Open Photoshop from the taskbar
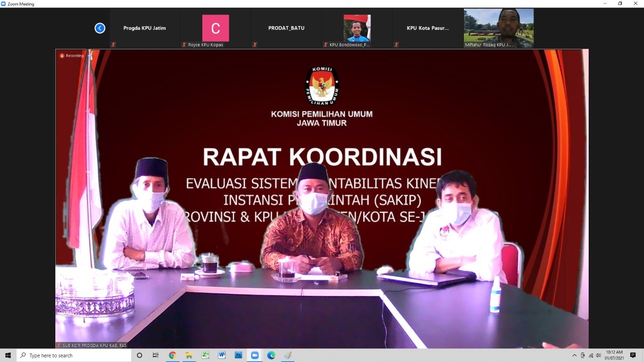This screenshot has width=644, height=362. [238, 355]
